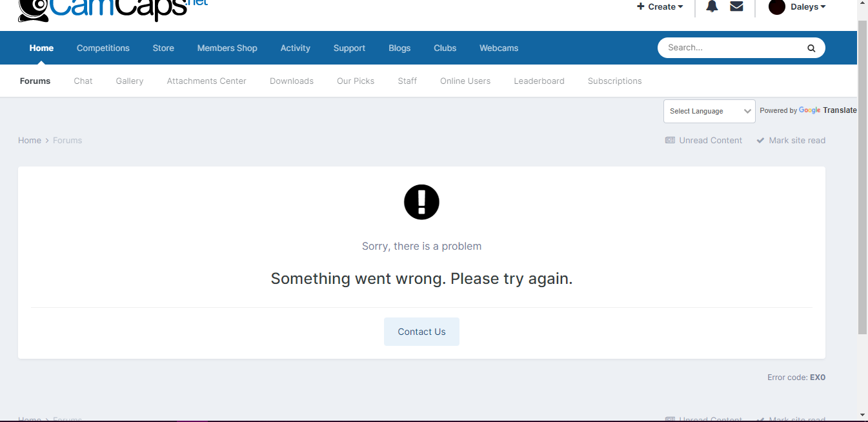868x422 pixels.
Task: Open the Blogs menu item
Action: (399, 48)
